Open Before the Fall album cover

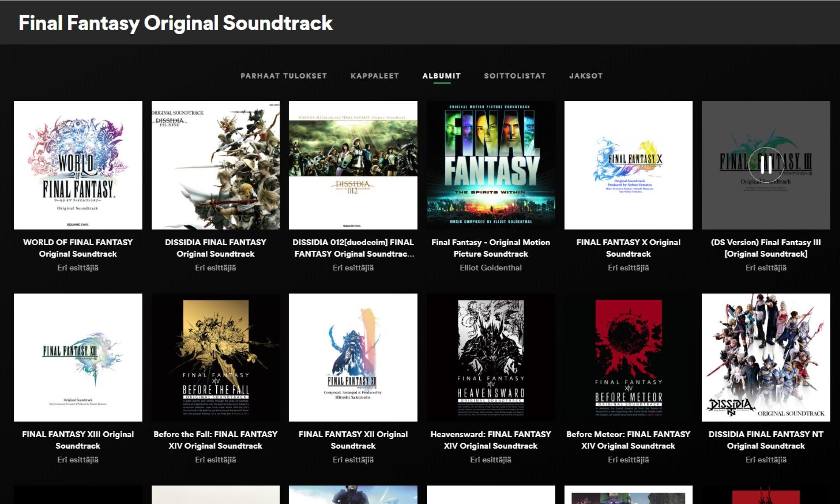pos(215,357)
